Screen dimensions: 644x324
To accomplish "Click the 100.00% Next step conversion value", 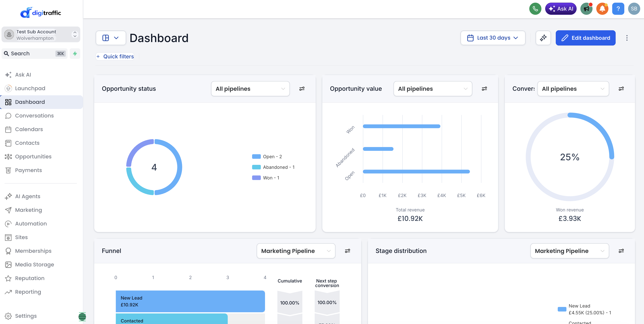I will coord(327,302).
